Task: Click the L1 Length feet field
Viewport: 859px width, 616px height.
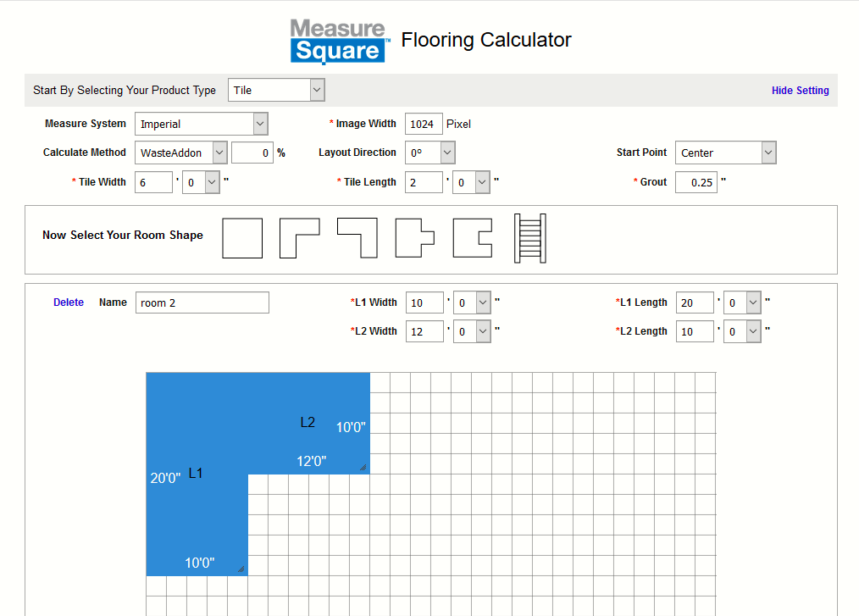Action: coord(695,302)
